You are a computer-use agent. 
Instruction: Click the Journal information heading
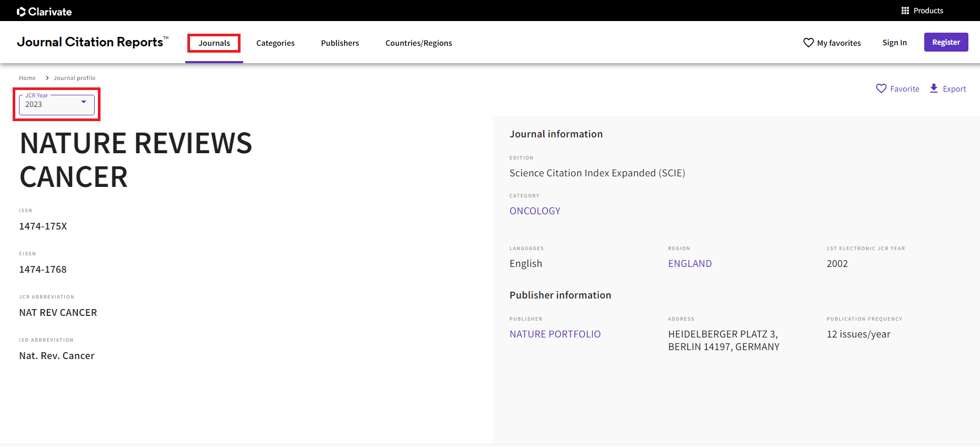(556, 134)
